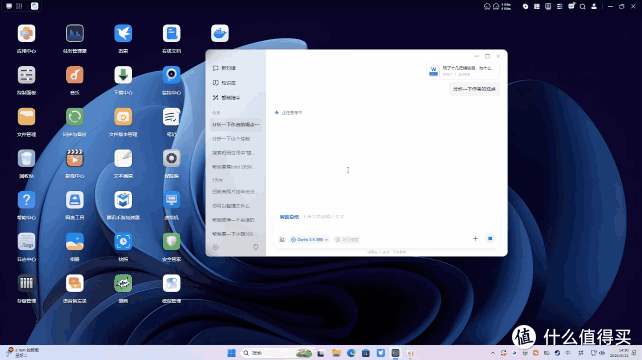The image size is (642, 360).
Task: Open the Docker whale desktop icon
Action: tap(219, 34)
